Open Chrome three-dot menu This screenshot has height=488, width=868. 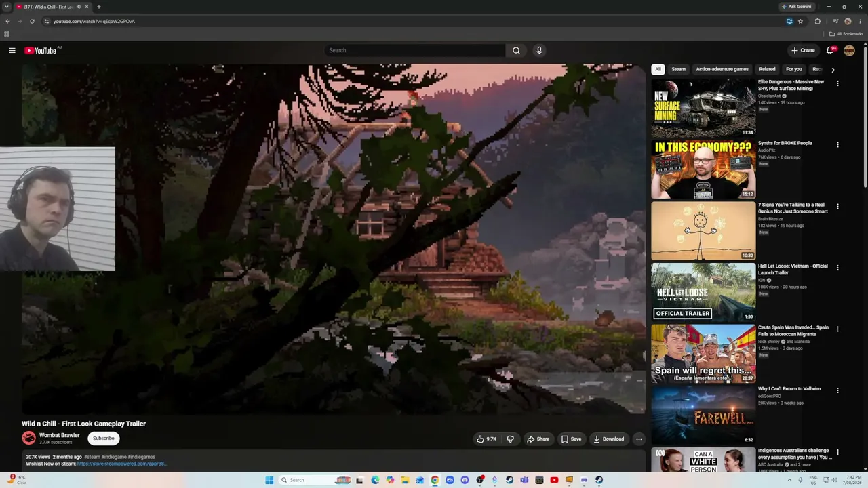pyautogui.click(x=860, y=21)
